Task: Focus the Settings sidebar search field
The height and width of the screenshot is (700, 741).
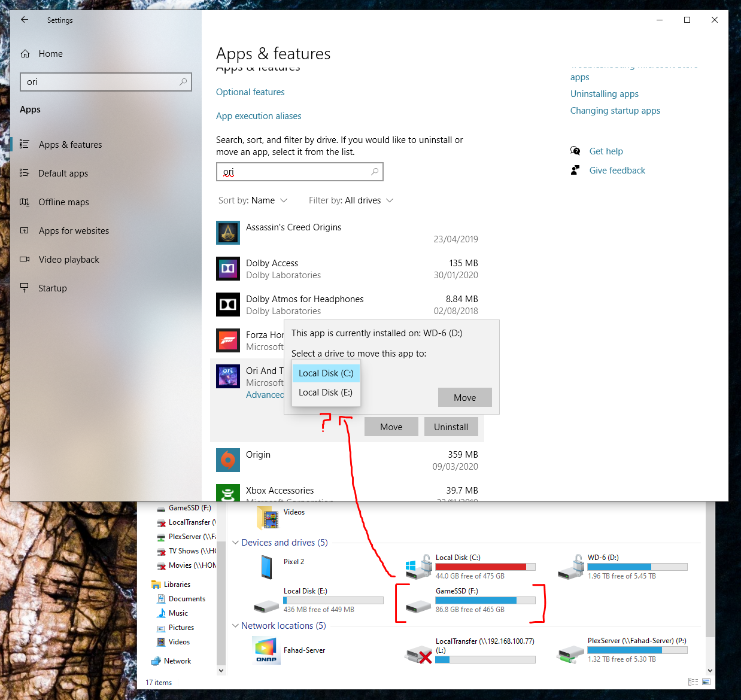Action: tap(106, 82)
